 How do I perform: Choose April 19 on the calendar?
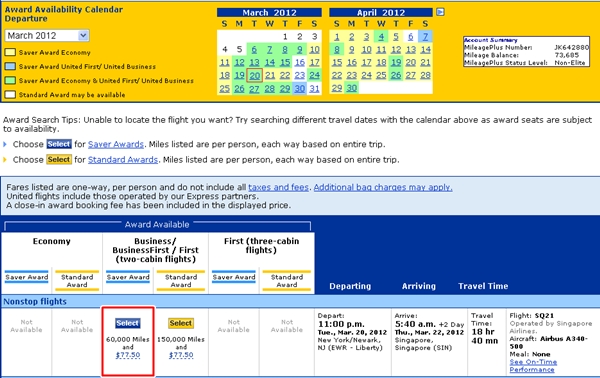tap(396, 62)
